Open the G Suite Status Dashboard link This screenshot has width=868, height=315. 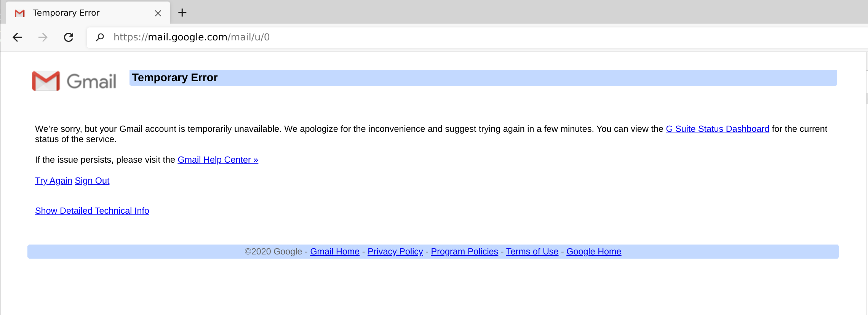tap(717, 129)
